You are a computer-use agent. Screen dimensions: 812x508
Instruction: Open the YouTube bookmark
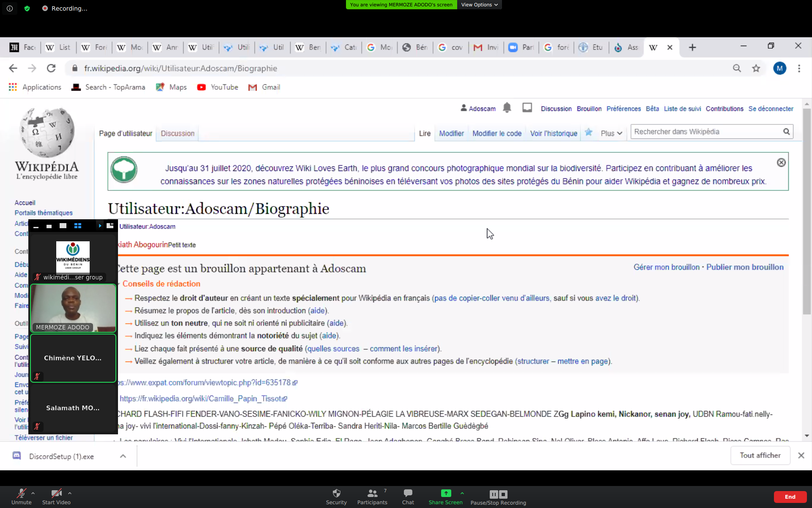(x=217, y=87)
